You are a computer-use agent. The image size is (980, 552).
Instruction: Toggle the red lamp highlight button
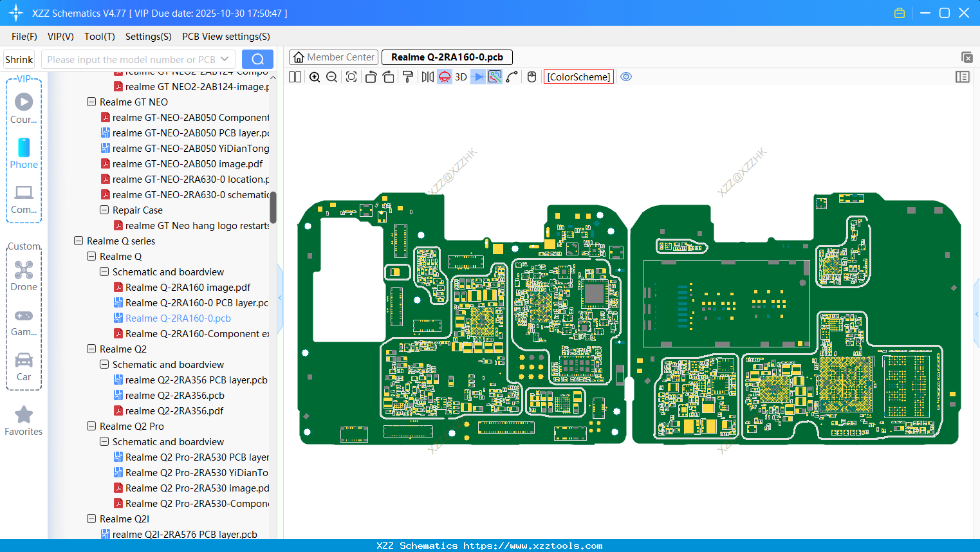[x=445, y=77]
